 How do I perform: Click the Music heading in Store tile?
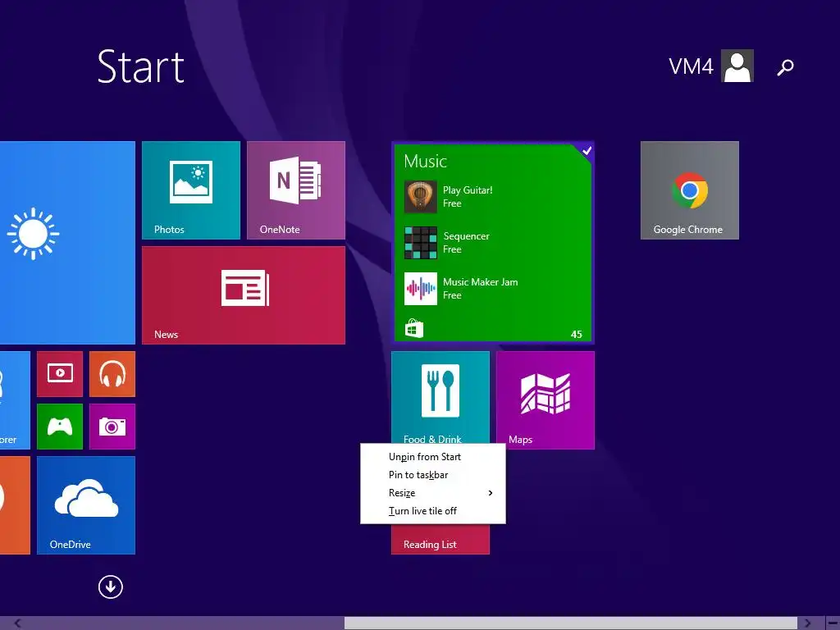click(426, 162)
